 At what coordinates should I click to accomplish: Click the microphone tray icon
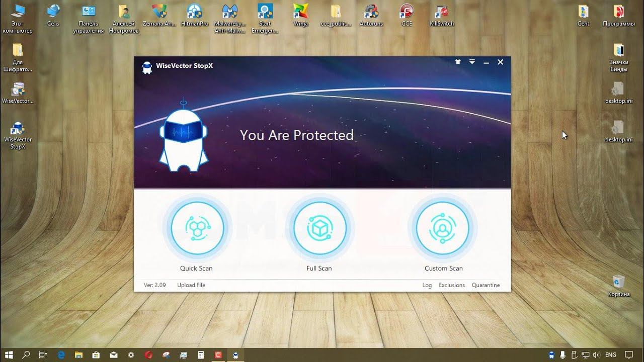point(563,355)
